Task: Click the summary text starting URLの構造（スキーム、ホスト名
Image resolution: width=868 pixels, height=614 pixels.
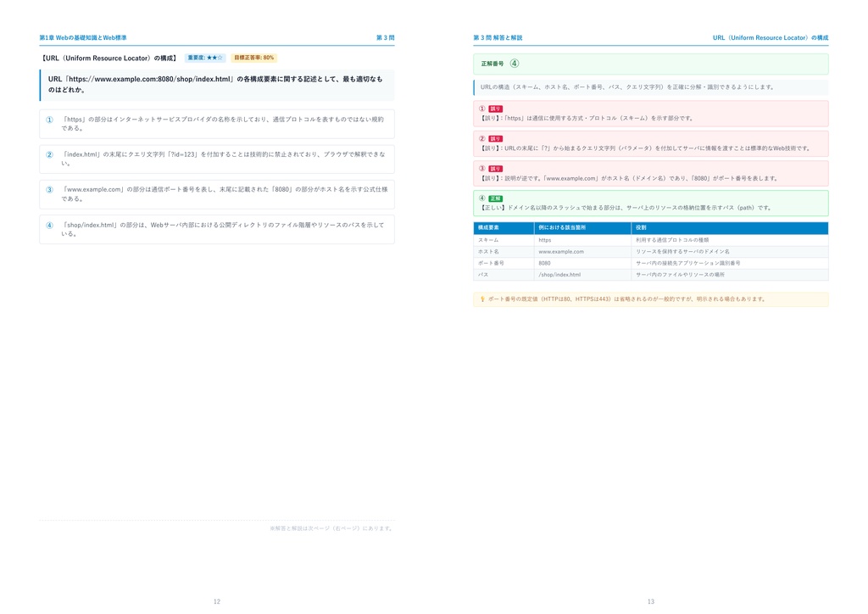Action: (627, 87)
